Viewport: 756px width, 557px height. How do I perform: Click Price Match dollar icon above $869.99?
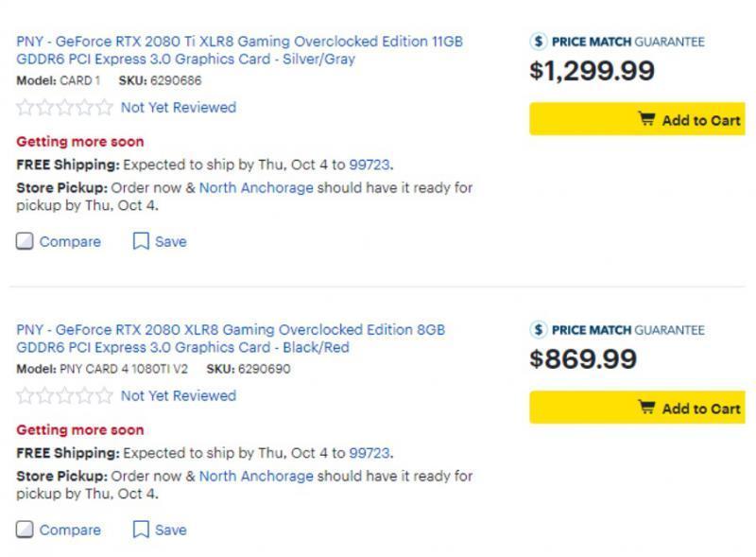tap(539, 330)
